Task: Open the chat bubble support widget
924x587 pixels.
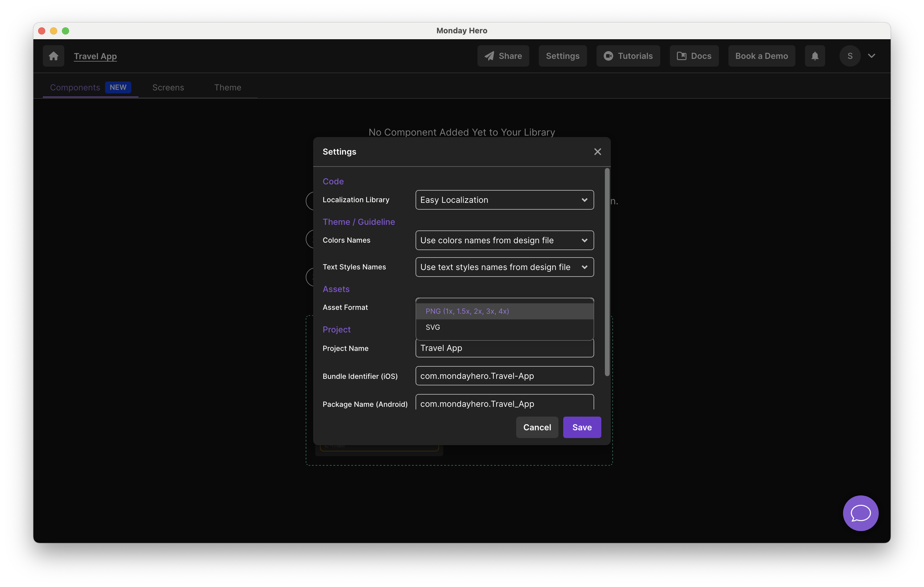Action: pos(860,513)
